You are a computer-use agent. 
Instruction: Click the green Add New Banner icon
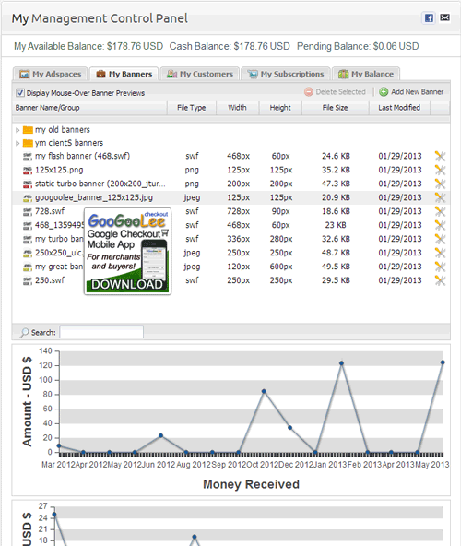[383, 92]
